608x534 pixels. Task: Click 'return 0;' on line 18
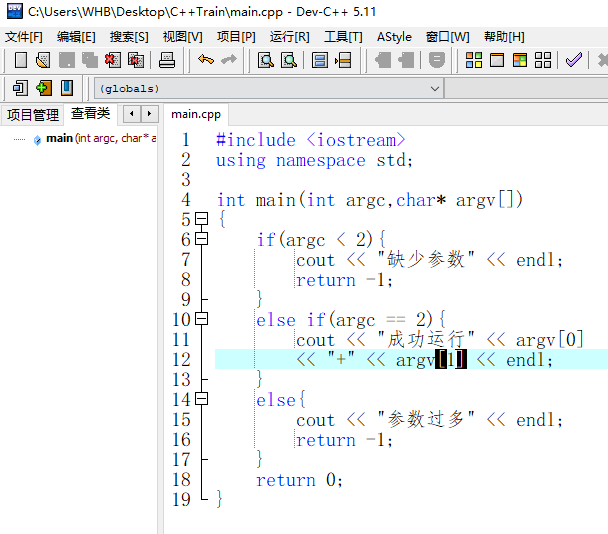[299, 480]
